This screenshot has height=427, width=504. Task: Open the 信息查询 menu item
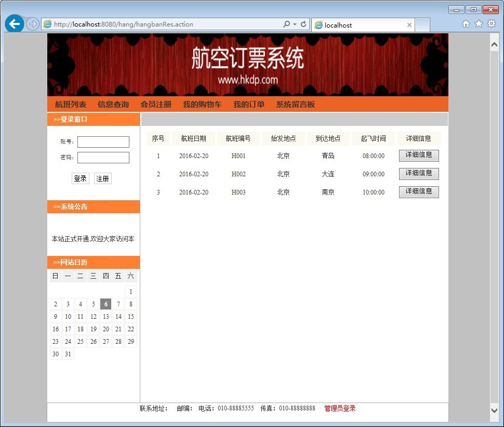113,104
